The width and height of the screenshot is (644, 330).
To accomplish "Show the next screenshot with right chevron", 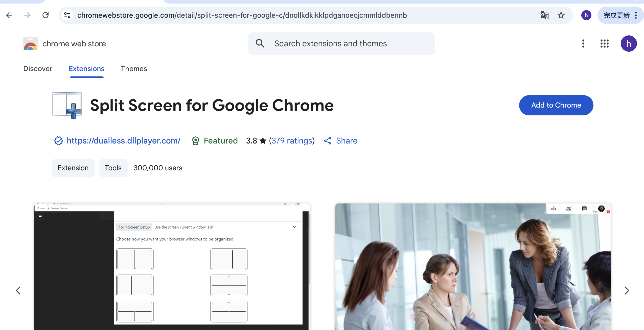I will [627, 291].
